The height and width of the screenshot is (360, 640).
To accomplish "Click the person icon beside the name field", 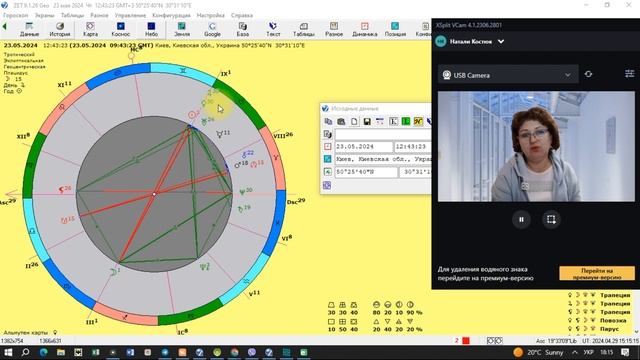I will coord(327,134).
